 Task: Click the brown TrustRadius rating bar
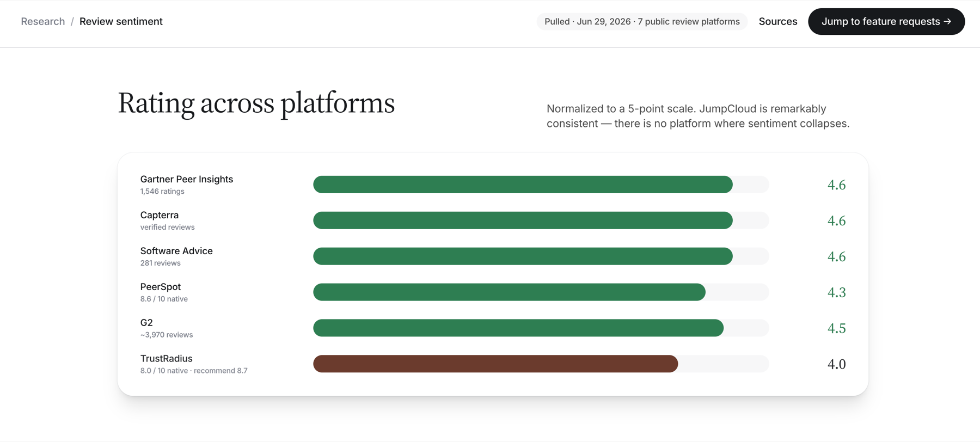tap(495, 364)
